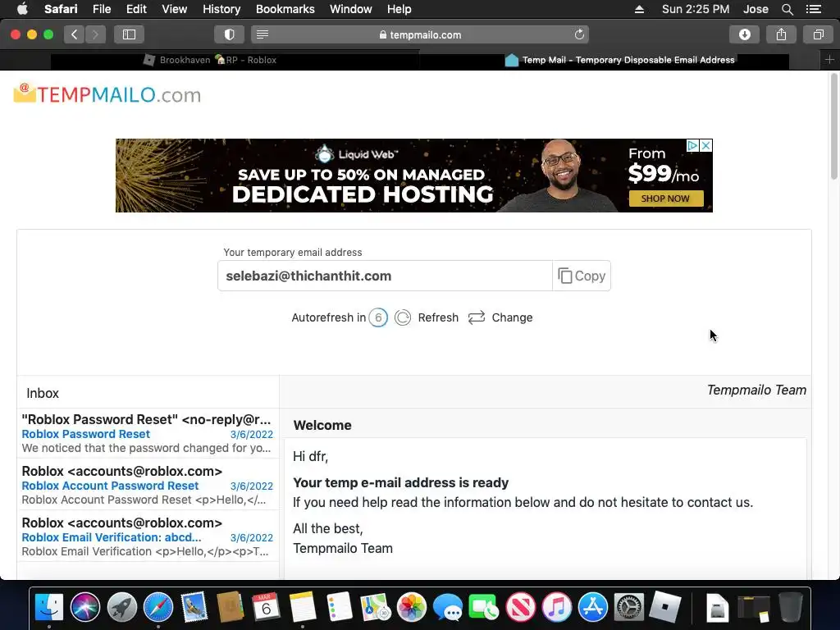The width and height of the screenshot is (840, 630).
Task: Click the Share icon in Safari toolbar
Action: [x=782, y=34]
